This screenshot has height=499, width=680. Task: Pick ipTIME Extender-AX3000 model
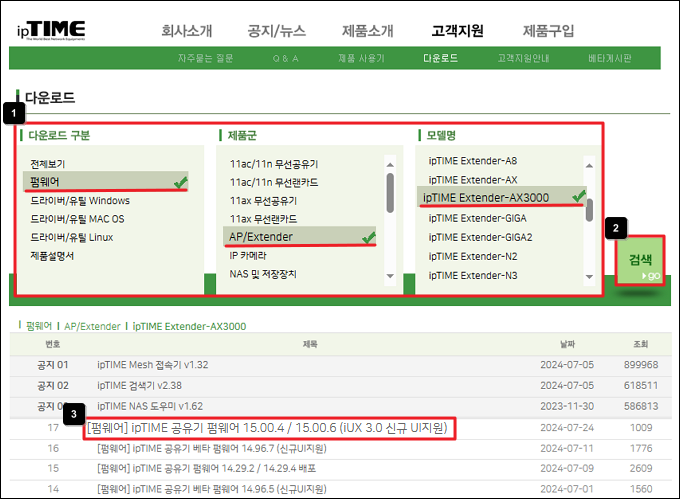(x=501, y=197)
